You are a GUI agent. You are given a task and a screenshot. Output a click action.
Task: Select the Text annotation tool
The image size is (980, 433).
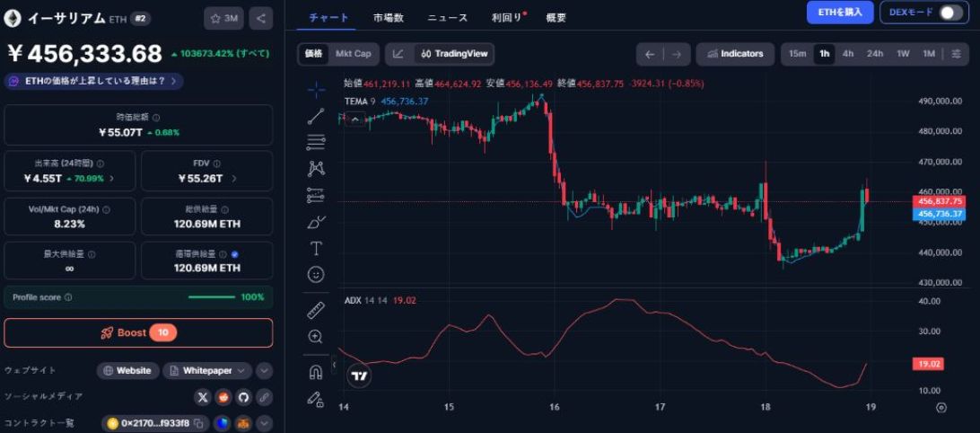(x=316, y=249)
